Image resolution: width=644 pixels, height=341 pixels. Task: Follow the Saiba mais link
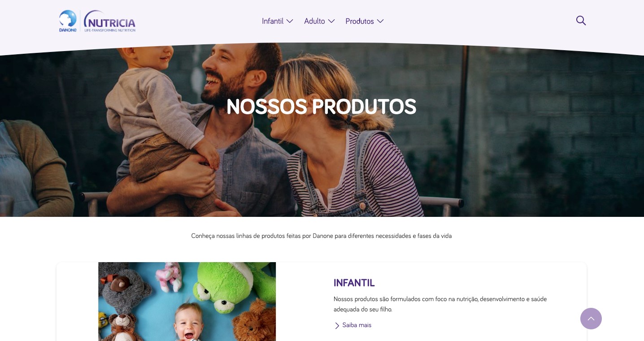(357, 325)
